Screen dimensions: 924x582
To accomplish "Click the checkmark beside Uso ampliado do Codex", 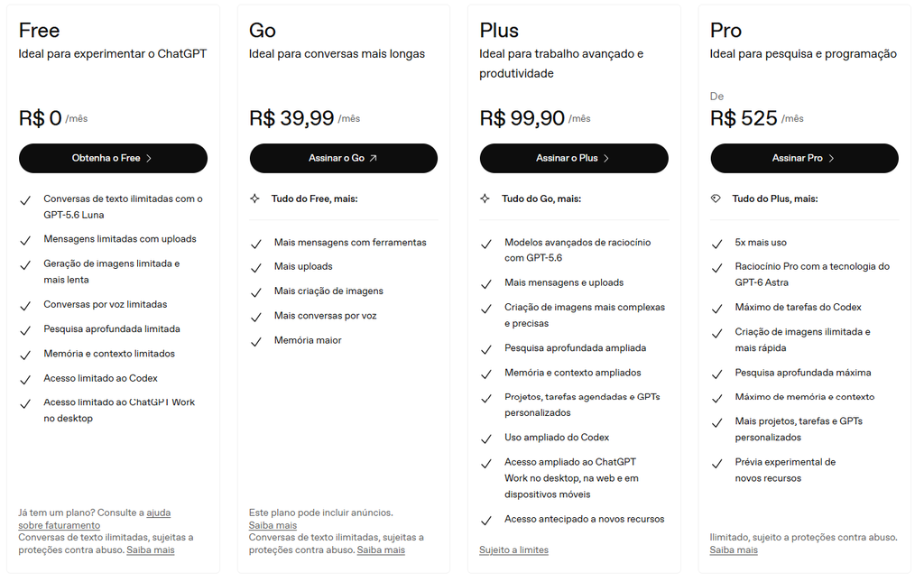I will pos(486,439).
